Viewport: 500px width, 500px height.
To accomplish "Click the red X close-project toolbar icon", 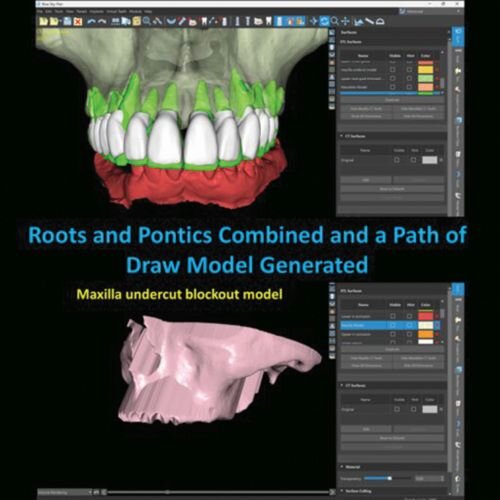I will coord(78,22).
